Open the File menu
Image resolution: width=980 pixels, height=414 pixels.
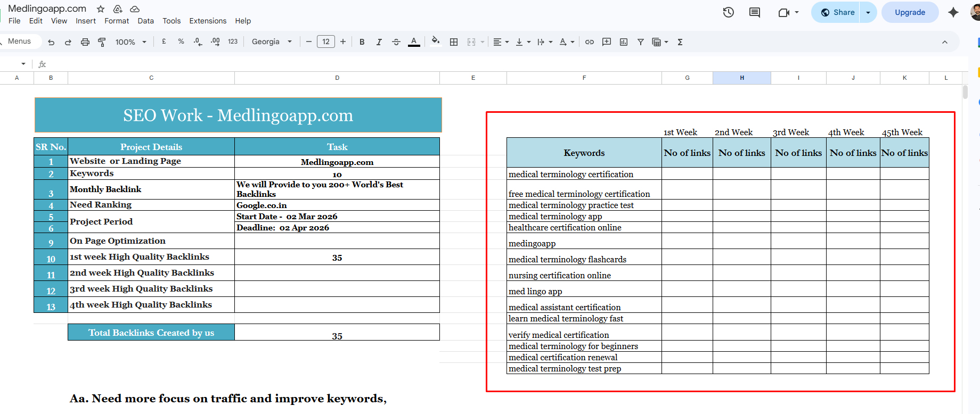tap(14, 21)
